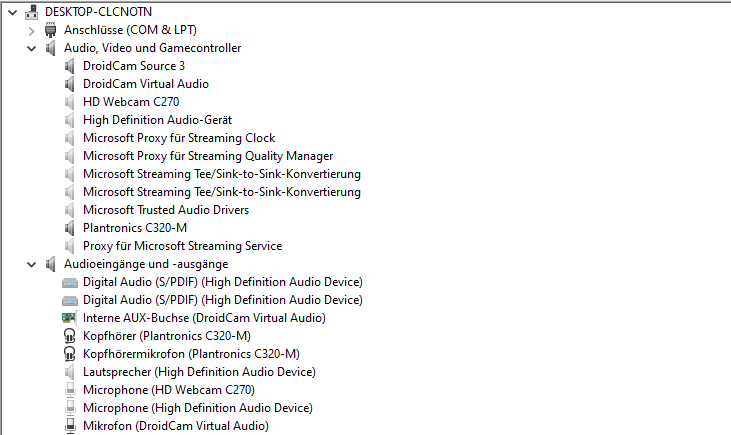Screen dimensions: 731x435
Task: Select Kopfhörermikrofon (Plantronics C320-M) entry
Action: (191, 354)
